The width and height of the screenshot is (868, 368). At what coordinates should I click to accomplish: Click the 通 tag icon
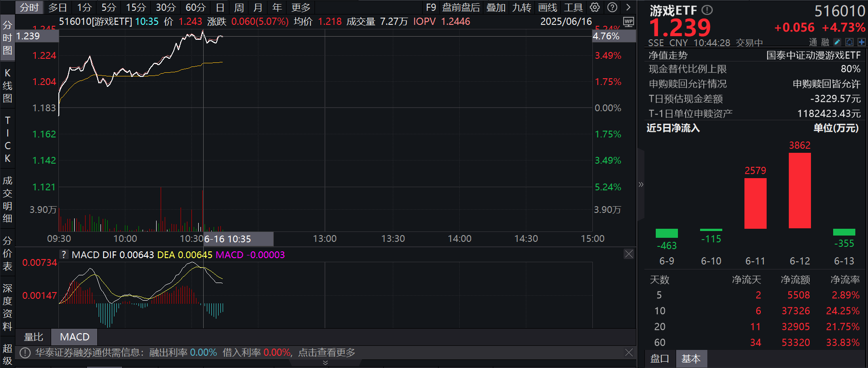pos(813,42)
